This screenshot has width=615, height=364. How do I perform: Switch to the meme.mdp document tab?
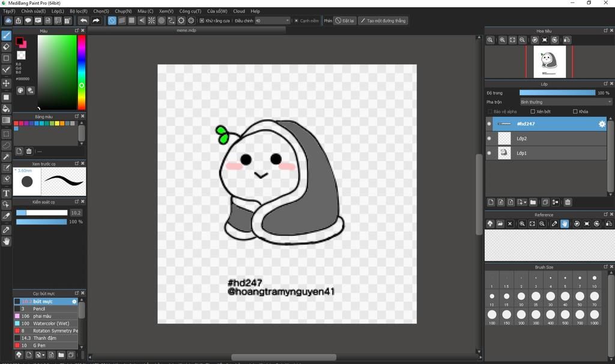[186, 30]
